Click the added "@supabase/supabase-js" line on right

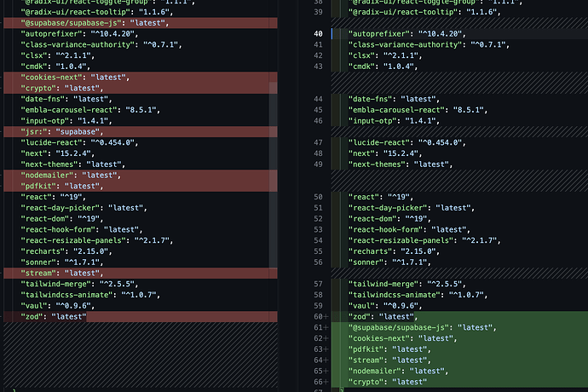tap(459, 327)
